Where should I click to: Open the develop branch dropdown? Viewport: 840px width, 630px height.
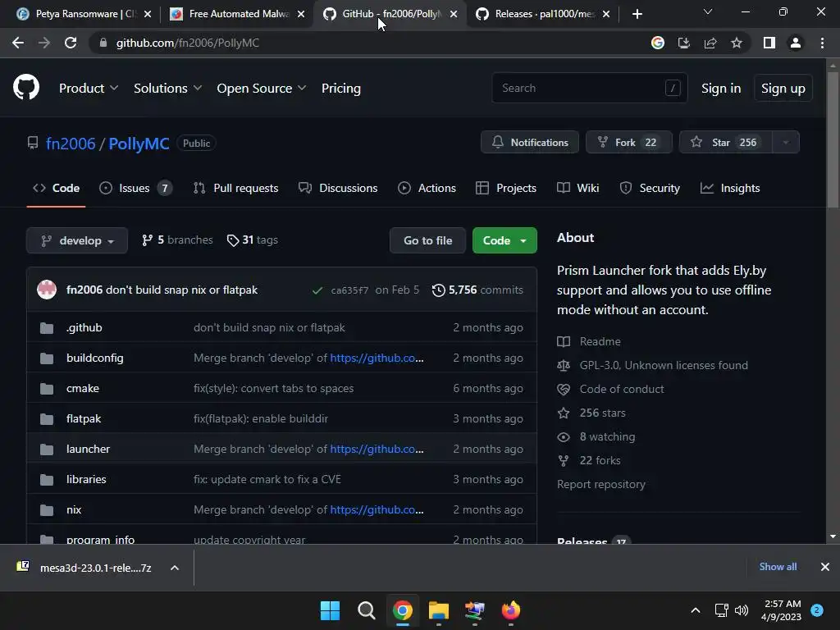tap(77, 240)
